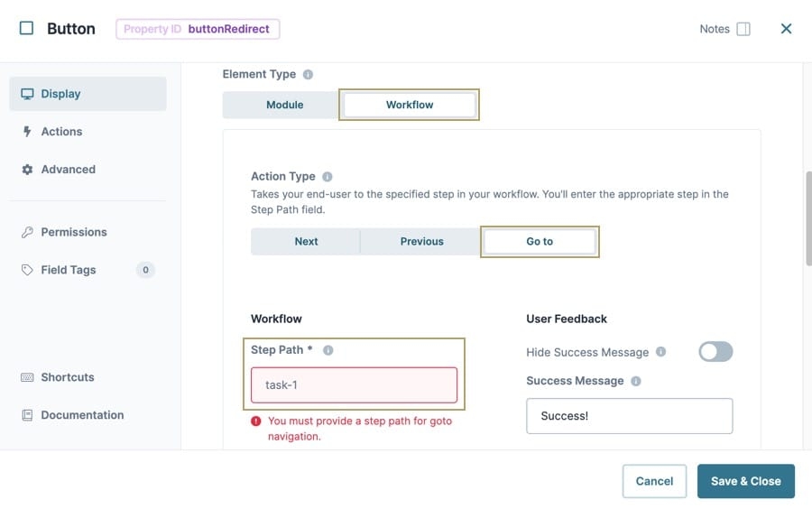Click the Actions lightning bolt icon
This screenshot has width=812, height=509.
[27, 132]
